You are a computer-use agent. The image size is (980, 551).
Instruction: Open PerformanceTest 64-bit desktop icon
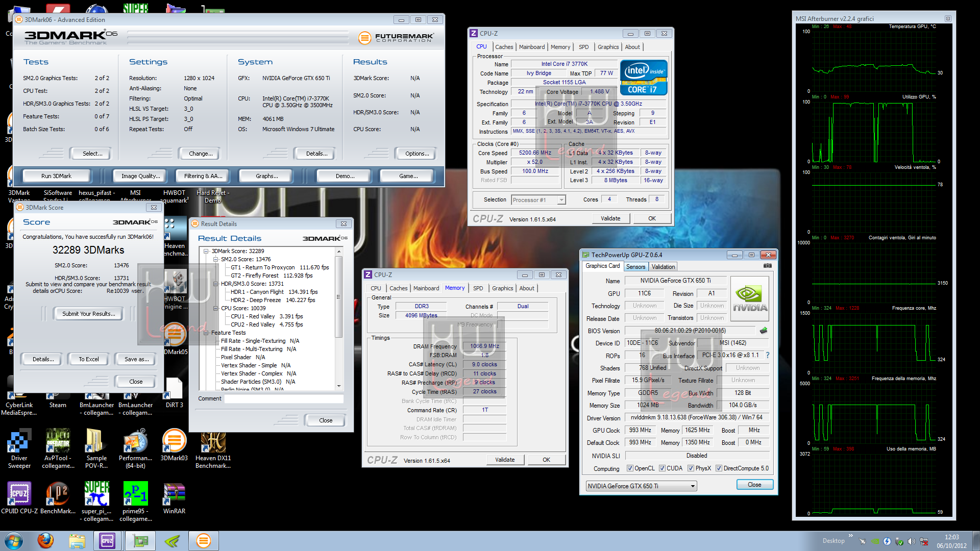[135, 448]
